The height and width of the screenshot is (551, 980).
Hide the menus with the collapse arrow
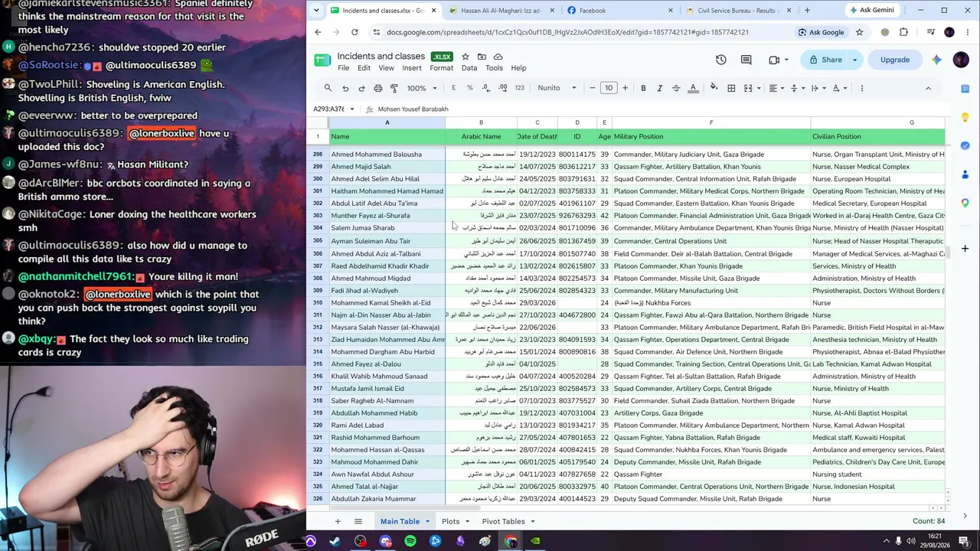928,88
